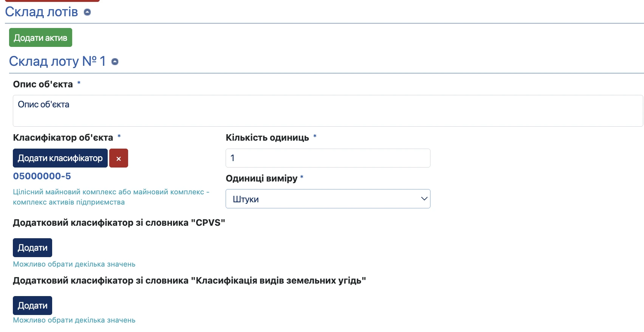Open the Одиниці виміру Штуки dropdown
Screen dimensions: 644x332
pyautogui.click(x=328, y=199)
